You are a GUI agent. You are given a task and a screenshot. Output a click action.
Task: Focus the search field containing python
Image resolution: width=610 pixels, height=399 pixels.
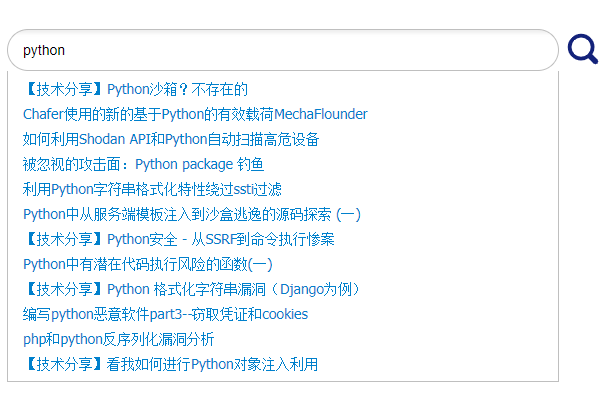click(x=283, y=50)
